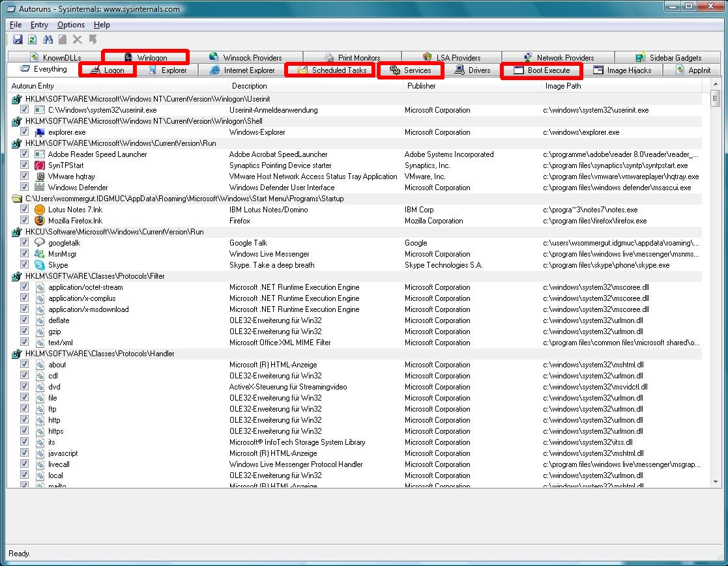Click the Mozilla Firefox.lnk icon
The image size is (728, 566).
(x=40, y=221)
